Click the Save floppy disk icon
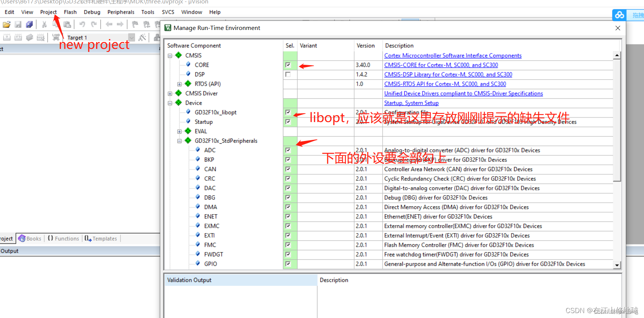 point(18,25)
